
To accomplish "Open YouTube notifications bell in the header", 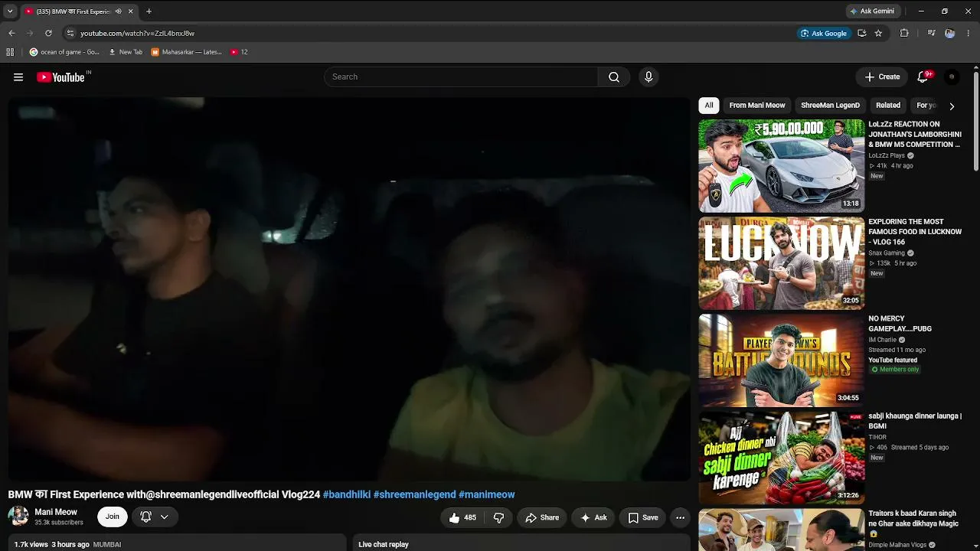I will tap(923, 77).
